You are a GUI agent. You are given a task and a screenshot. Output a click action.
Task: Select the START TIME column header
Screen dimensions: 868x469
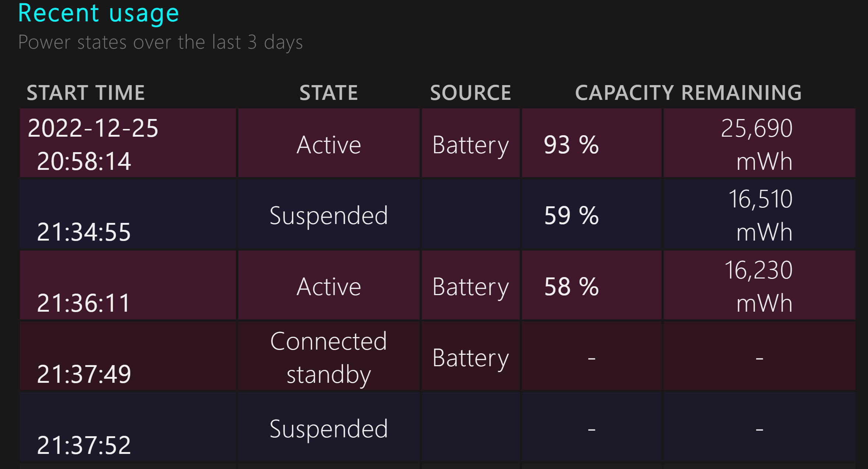(x=86, y=92)
